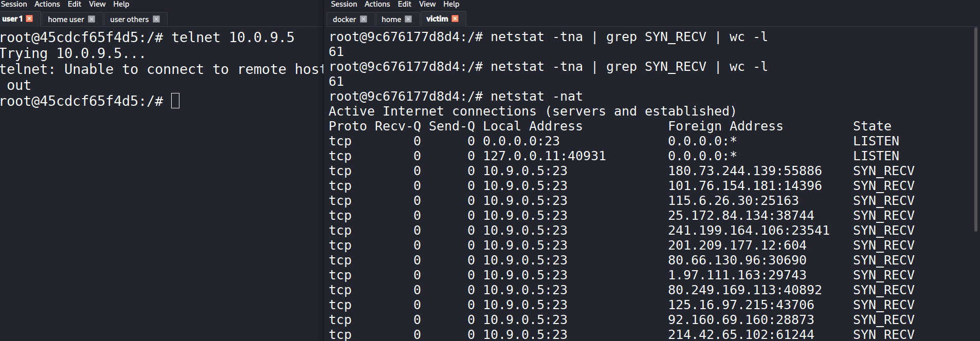Open Session menu in right terminal

[344, 4]
